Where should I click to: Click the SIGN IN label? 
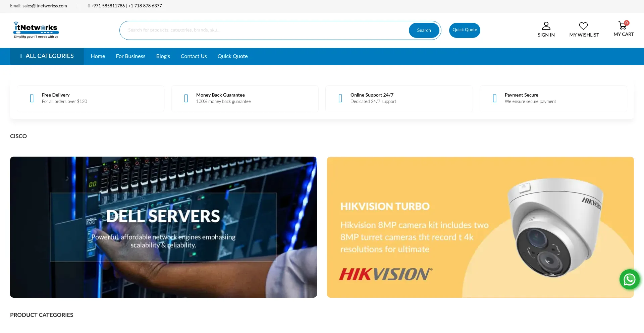coord(546,35)
